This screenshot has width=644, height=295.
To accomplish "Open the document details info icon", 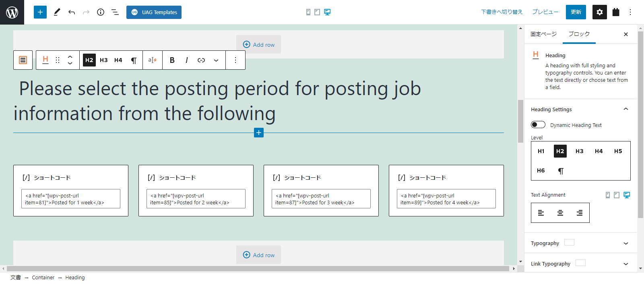I will click(x=101, y=12).
